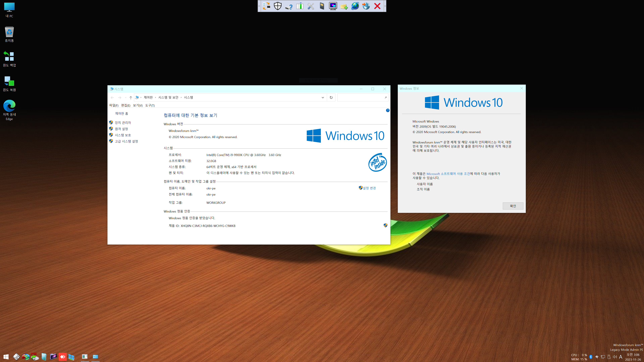Open 원격 설정 link
This screenshot has width=644, height=362.
coord(121,129)
